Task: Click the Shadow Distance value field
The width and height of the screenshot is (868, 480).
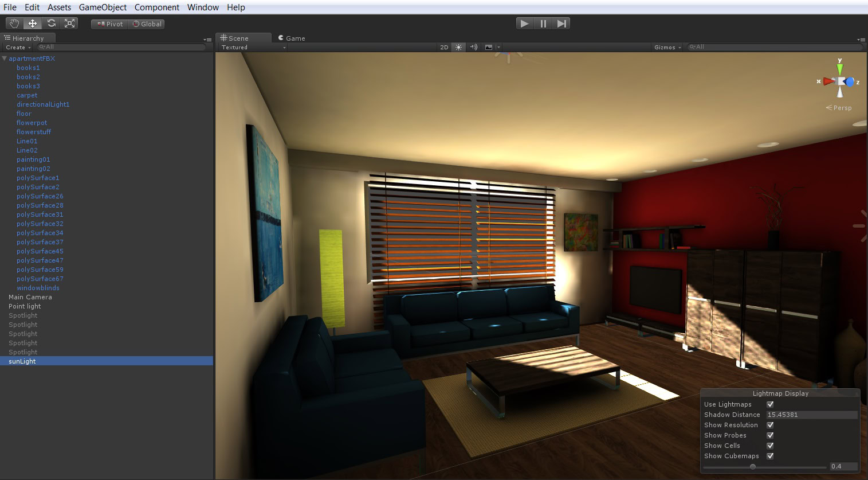Action: [x=812, y=415]
